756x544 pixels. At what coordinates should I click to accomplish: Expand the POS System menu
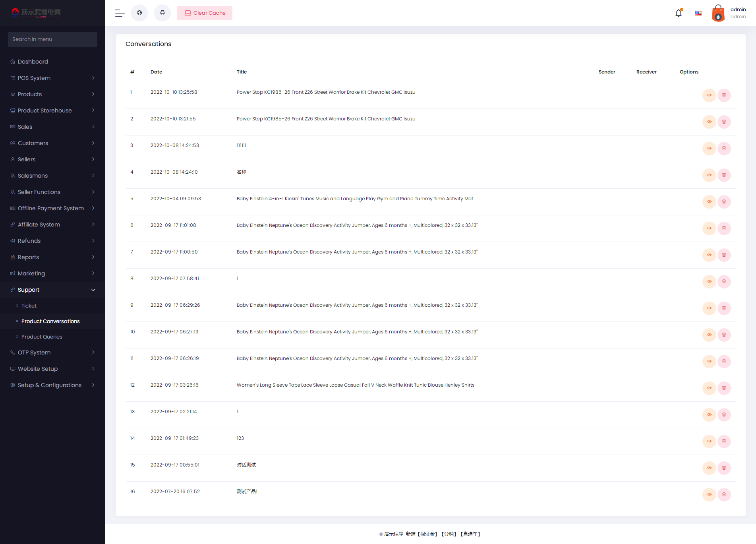click(x=52, y=78)
